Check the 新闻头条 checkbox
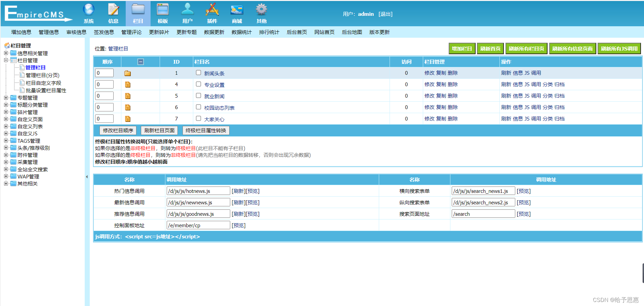 [199, 73]
